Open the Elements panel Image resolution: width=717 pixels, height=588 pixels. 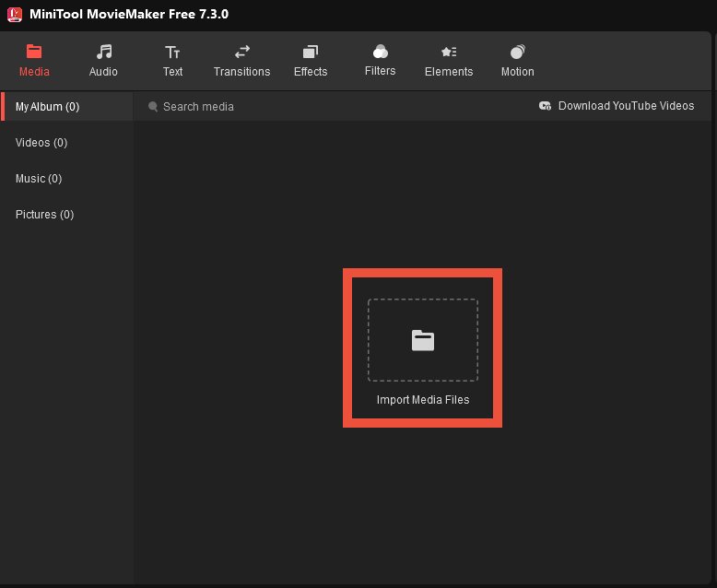click(x=449, y=61)
